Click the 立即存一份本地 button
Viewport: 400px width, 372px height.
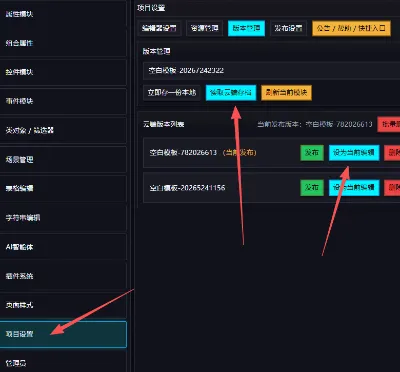click(x=172, y=92)
